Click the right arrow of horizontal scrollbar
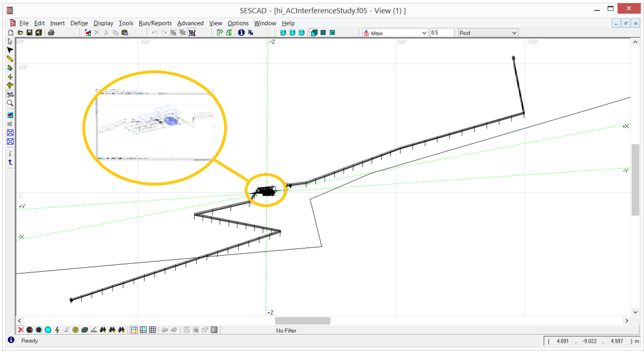This screenshot has width=644, height=354. pos(627,321)
